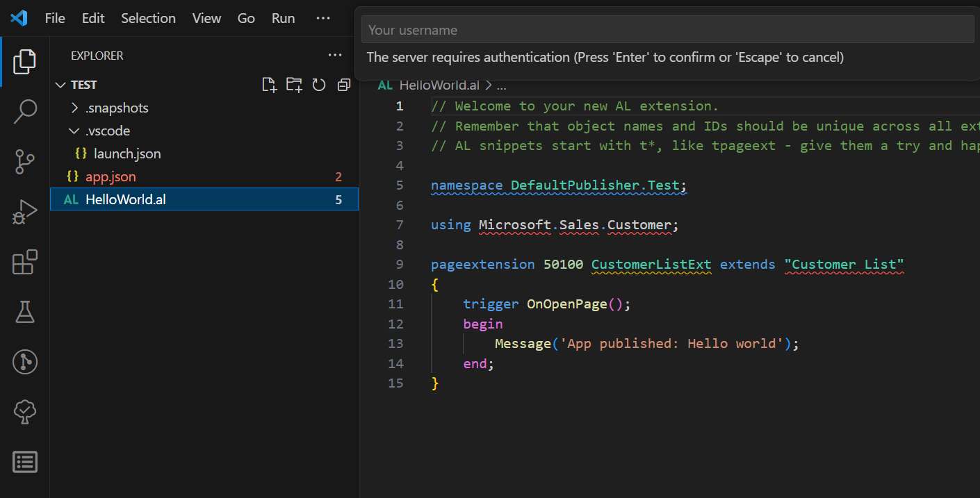This screenshot has width=980, height=498.
Task: Open the File menu
Action: pos(55,19)
